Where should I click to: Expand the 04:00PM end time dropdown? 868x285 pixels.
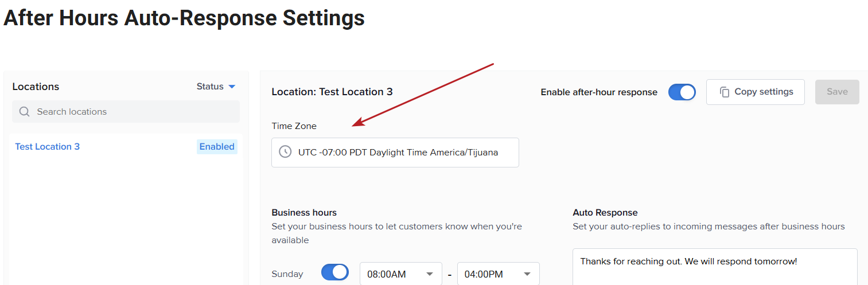pyautogui.click(x=499, y=274)
